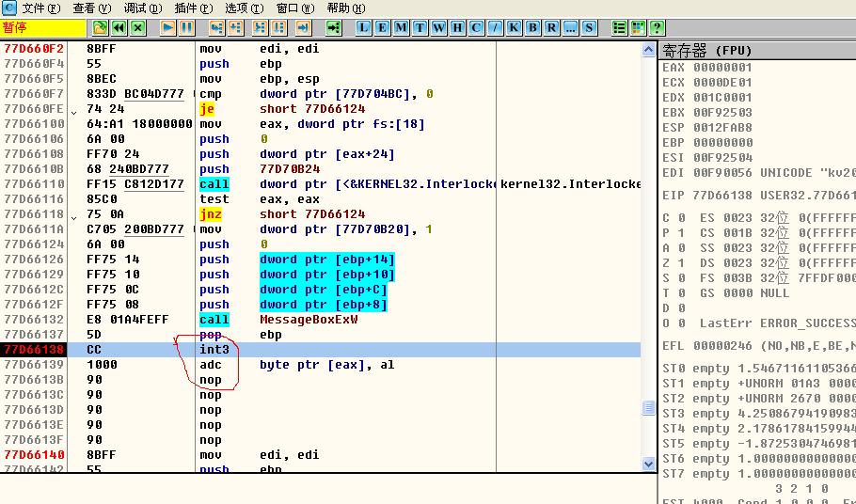Open the Log window with L button

364,28
